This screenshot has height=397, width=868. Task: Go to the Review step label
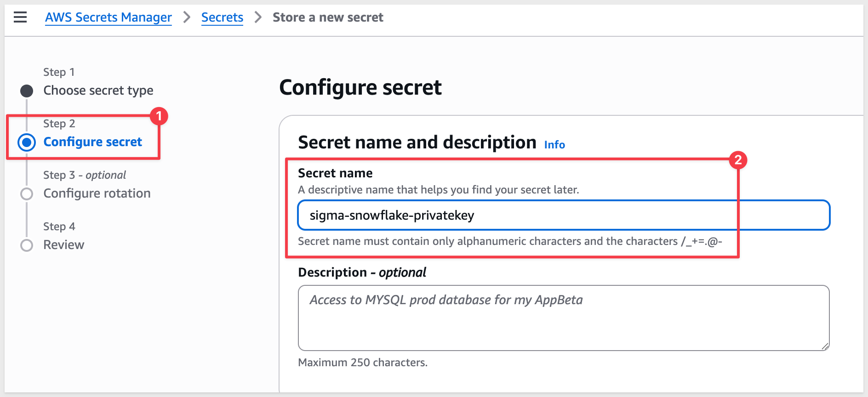64,245
